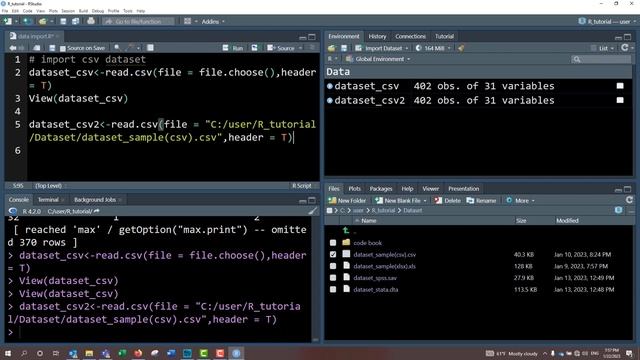The width and height of the screenshot is (640, 360).
Task: Show script in new window icon
Action: (x=37, y=48)
